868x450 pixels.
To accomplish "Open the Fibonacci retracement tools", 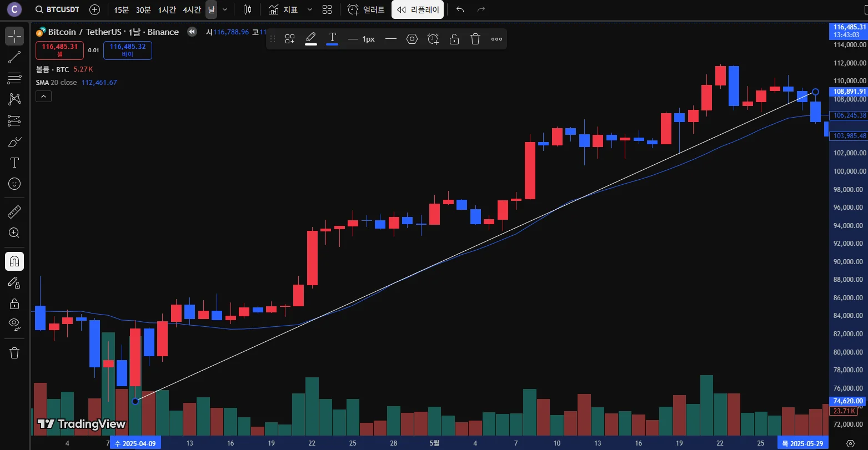I will click(x=14, y=78).
